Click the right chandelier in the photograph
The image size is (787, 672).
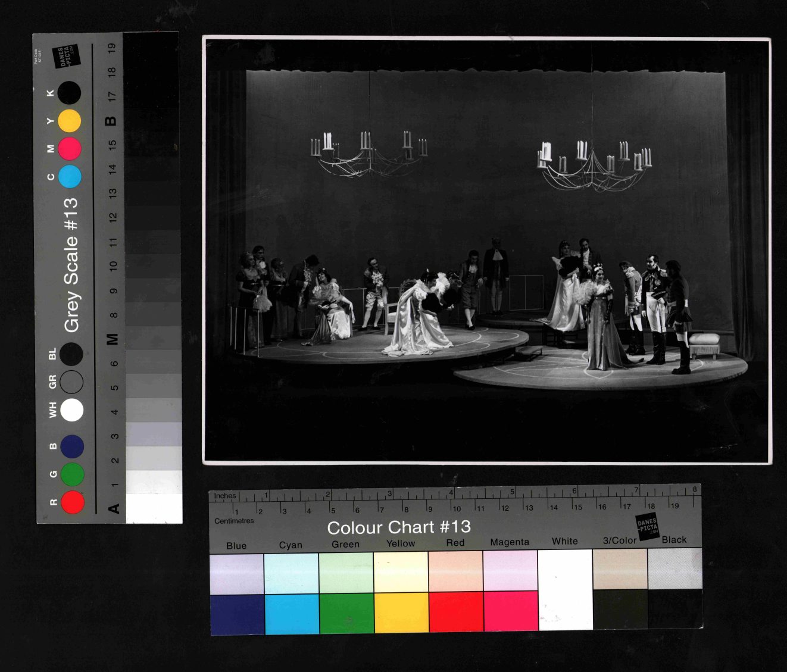(x=594, y=164)
